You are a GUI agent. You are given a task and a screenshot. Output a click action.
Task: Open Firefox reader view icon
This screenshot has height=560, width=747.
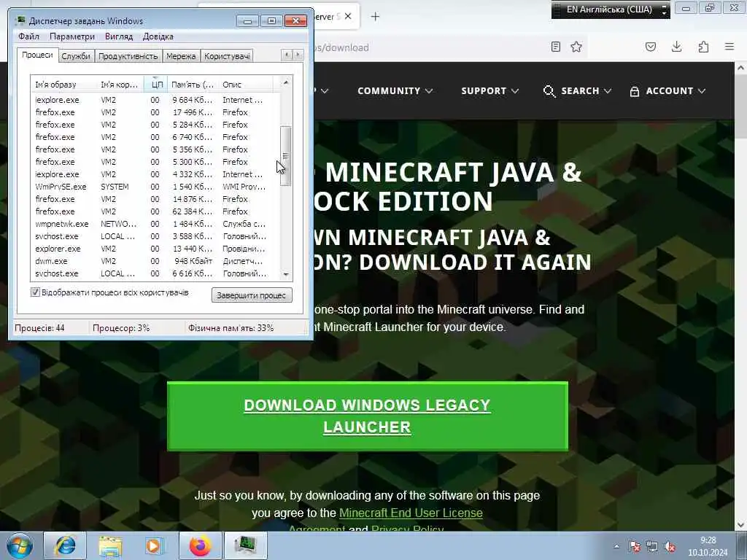555,47
